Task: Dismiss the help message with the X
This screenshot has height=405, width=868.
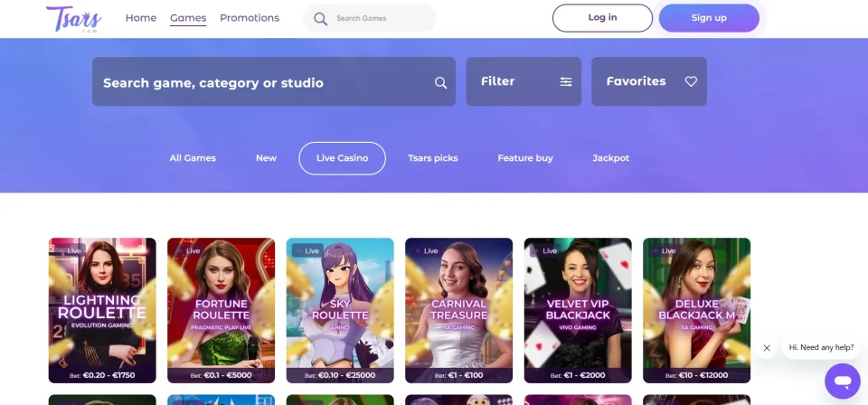Action: point(767,348)
